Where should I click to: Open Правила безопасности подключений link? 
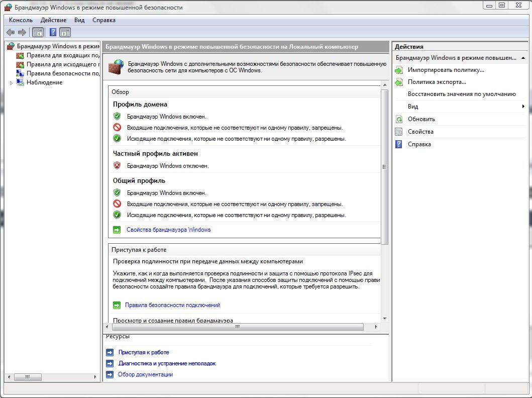click(x=173, y=305)
